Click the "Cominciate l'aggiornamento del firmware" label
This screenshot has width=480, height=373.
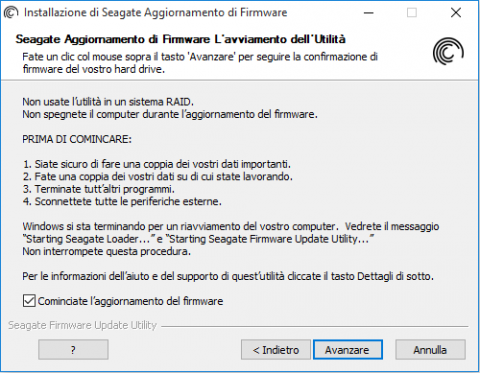[x=130, y=301]
